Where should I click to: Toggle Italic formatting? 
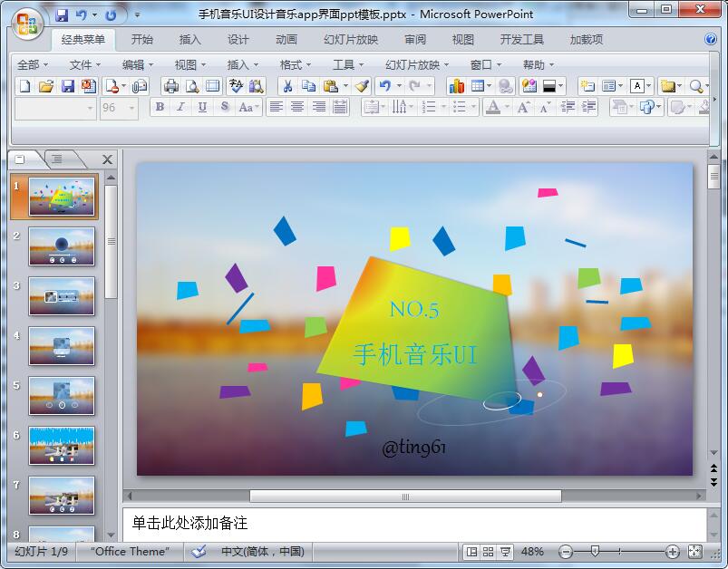tap(180, 107)
